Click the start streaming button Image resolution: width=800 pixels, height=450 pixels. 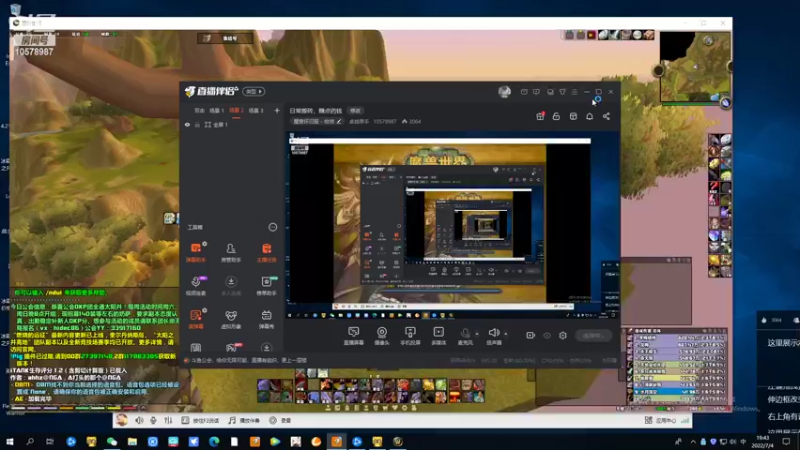click(593, 335)
